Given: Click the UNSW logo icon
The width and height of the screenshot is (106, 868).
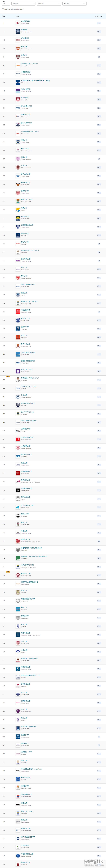Looking at the screenshot, I should [x=18, y=380].
